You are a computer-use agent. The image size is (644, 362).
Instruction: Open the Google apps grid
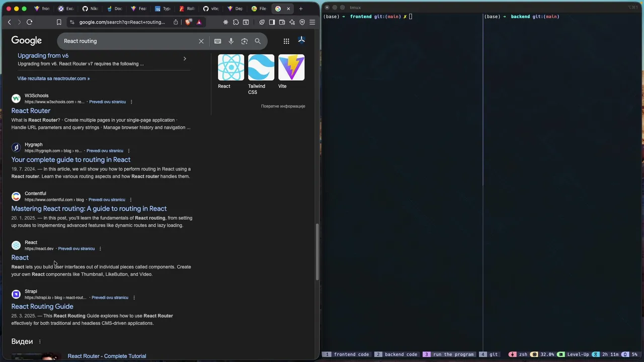coord(286,41)
